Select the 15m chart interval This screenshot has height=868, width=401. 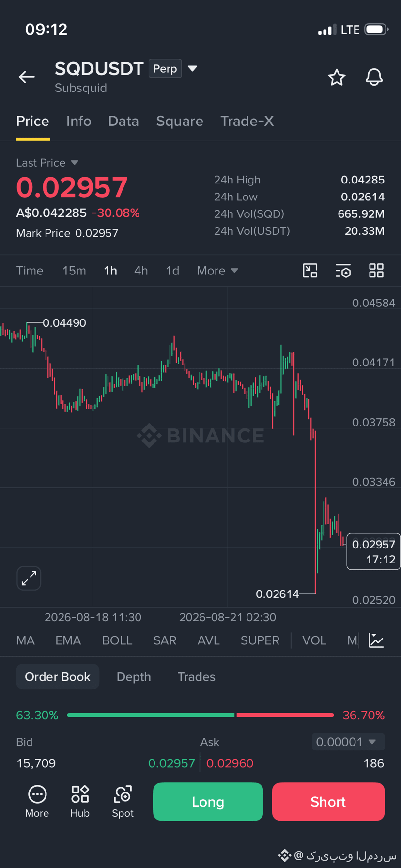74,271
